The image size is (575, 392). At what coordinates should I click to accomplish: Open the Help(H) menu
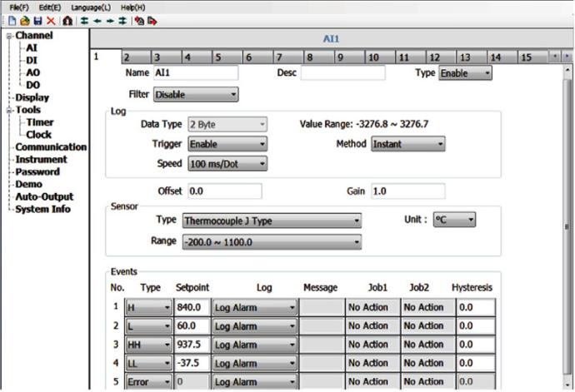point(132,7)
